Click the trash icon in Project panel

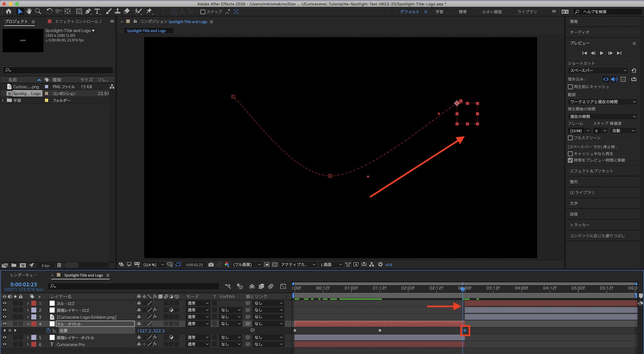[59, 265]
